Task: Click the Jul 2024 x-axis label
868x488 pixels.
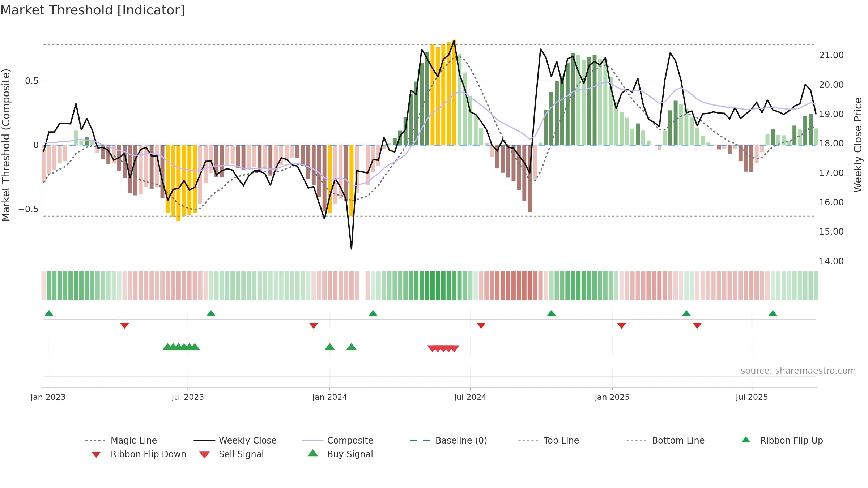Action: pos(470,397)
